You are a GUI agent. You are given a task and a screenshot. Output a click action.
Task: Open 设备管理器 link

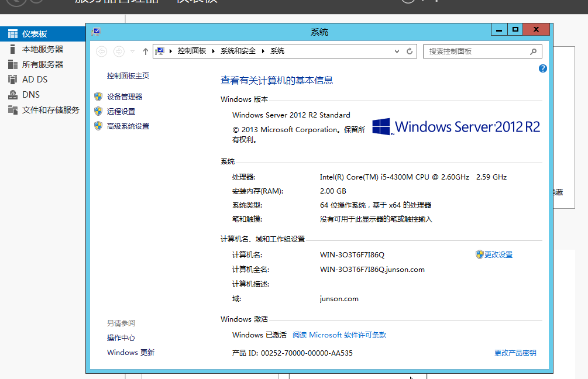coord(125,97)
